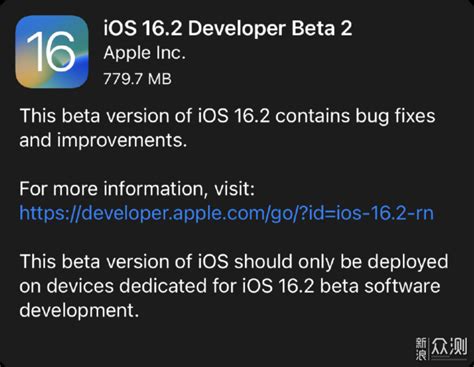Viewport: 474px width, 367px height.
Task: Click the 'For more information, visit:' text
Action: coord(137,189)
